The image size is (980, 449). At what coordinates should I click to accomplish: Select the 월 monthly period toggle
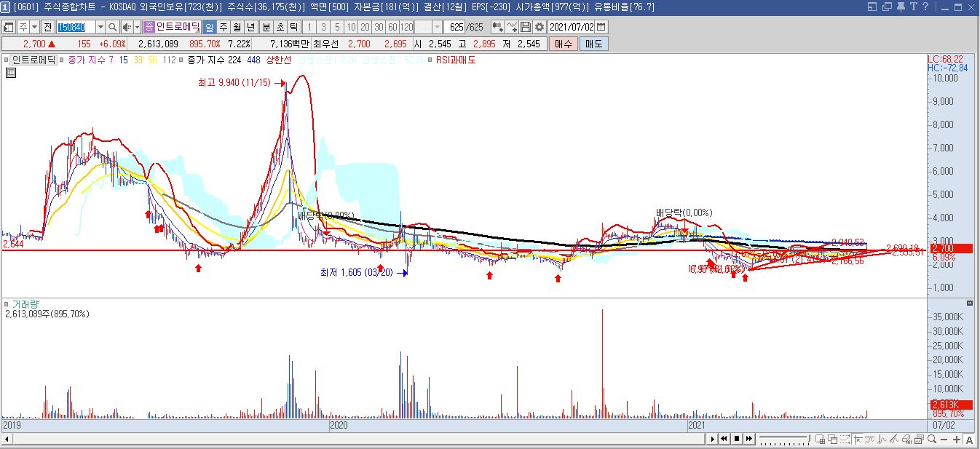click(x=237, y=27)
